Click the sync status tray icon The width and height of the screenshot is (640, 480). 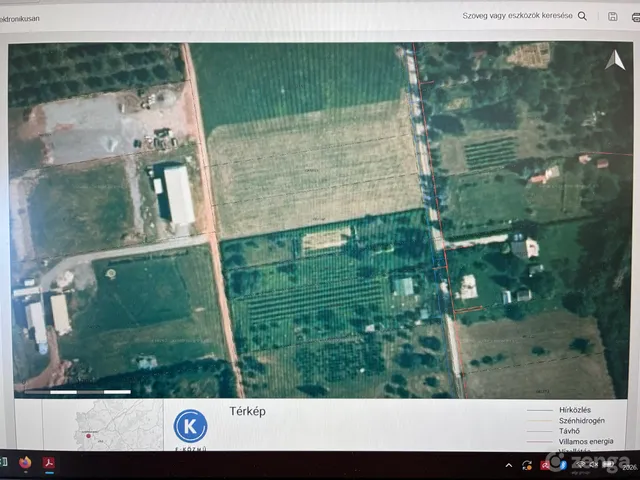tap(527, 465)
